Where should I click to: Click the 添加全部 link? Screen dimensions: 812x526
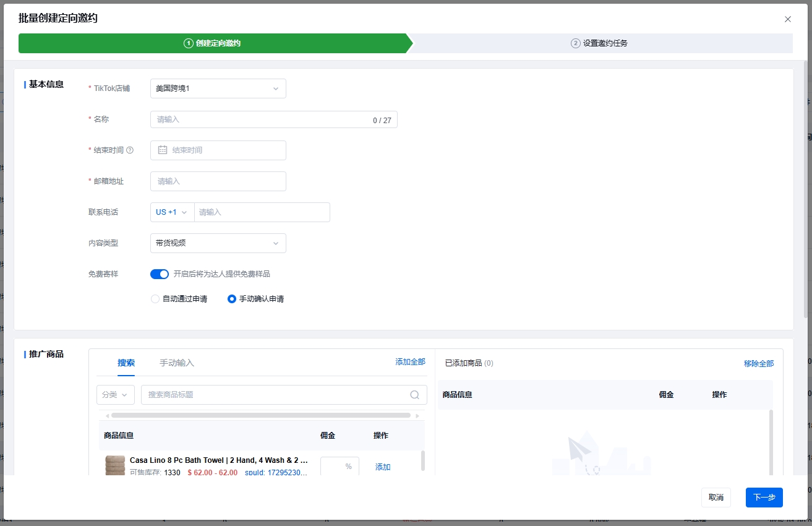(410, 362)
